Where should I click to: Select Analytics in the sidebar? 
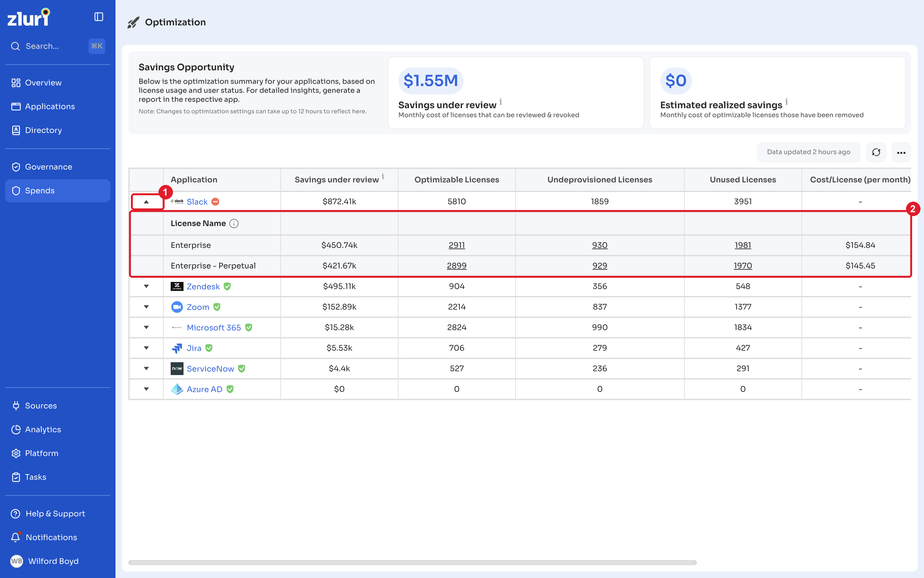click(58, 429)
